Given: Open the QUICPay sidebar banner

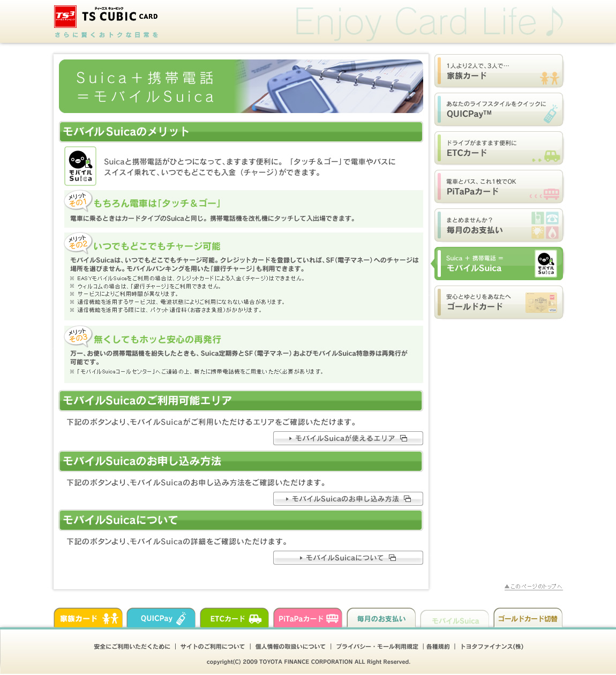Looking at the screenshot, I should point(498,109).
